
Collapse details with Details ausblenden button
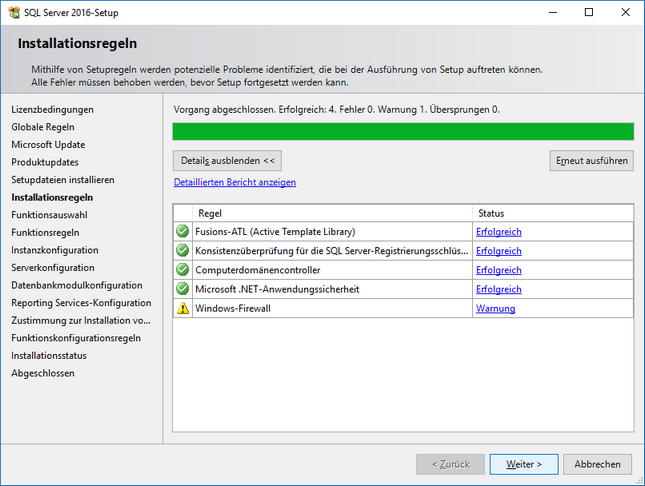point(227,160)
